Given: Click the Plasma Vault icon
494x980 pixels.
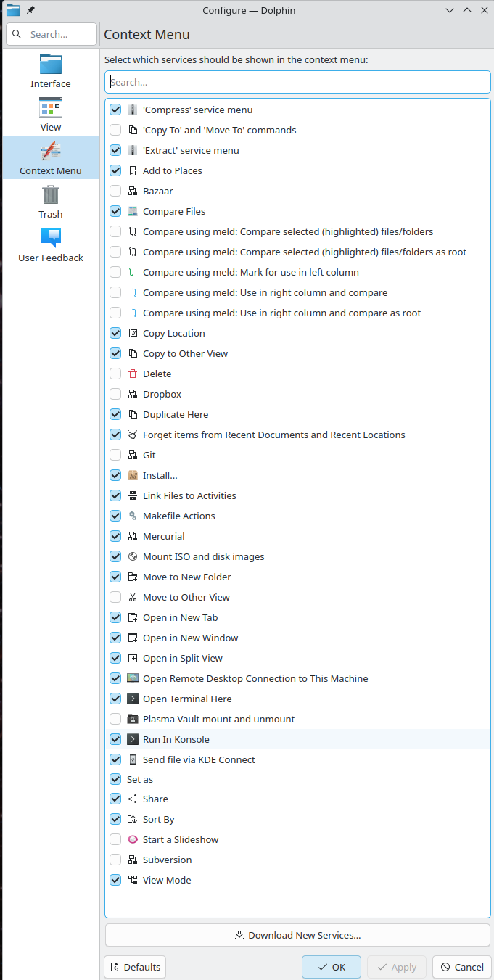Looking at the screenshot, I should tap(133, 720).
